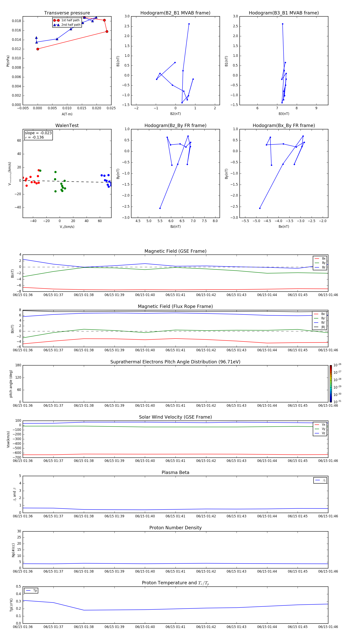Click the lowest data point in Bx_By hodogram

pyautogui.click(x=260, y=208)
